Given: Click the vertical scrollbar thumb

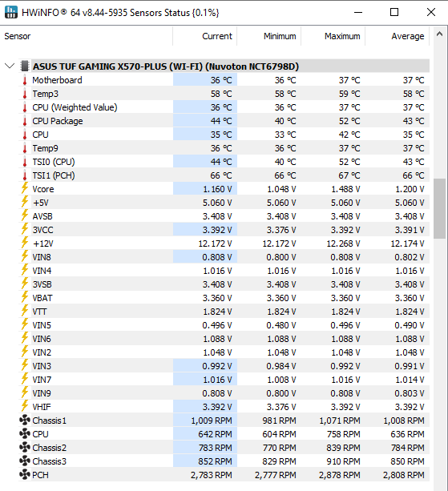Looking at the screenshot, I should pos(439,208).
